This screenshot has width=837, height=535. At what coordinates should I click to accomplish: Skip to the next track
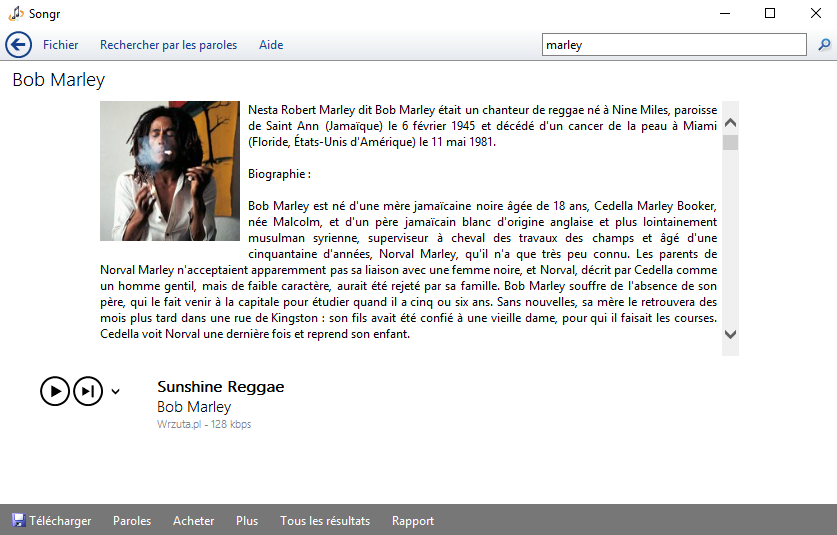[88, 391]
